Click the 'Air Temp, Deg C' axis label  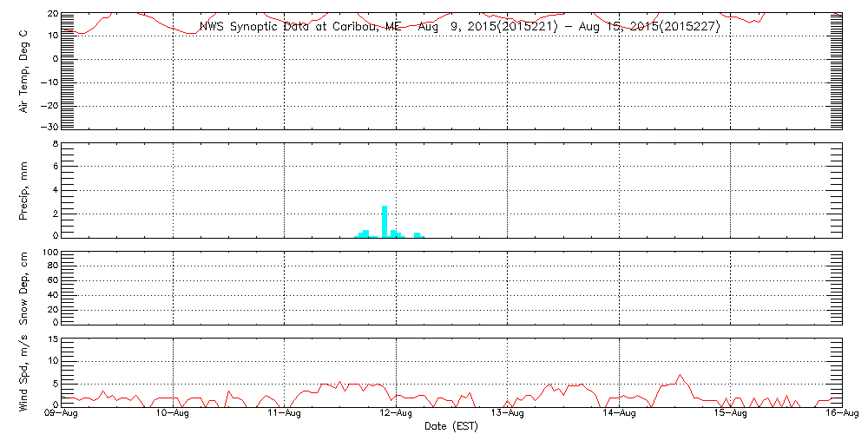pos(24,71)
